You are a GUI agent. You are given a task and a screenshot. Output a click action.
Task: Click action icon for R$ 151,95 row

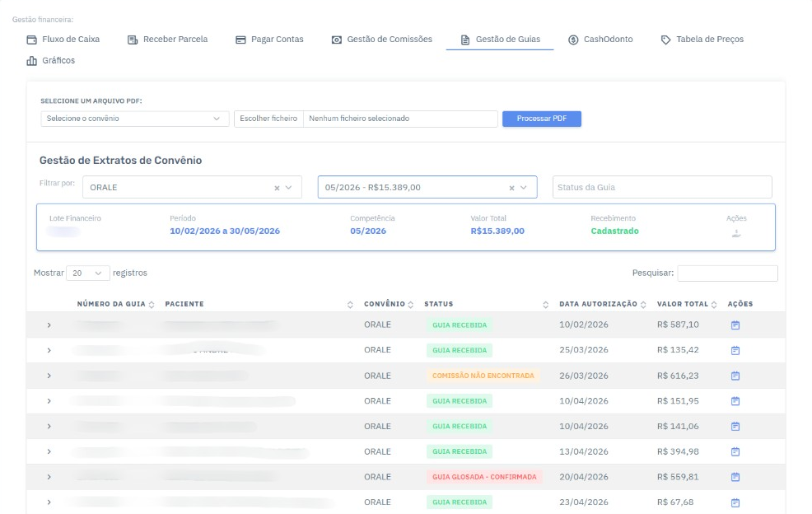(x=735, y=401)
